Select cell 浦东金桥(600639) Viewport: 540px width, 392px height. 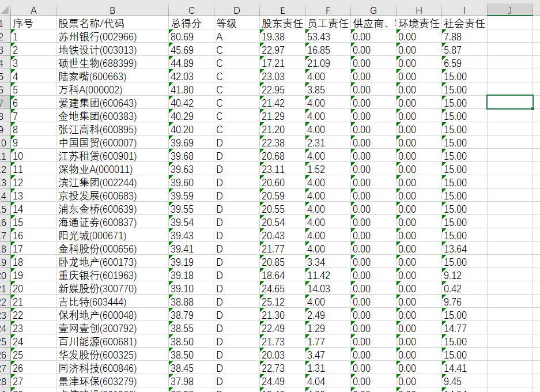click(112, 209)
